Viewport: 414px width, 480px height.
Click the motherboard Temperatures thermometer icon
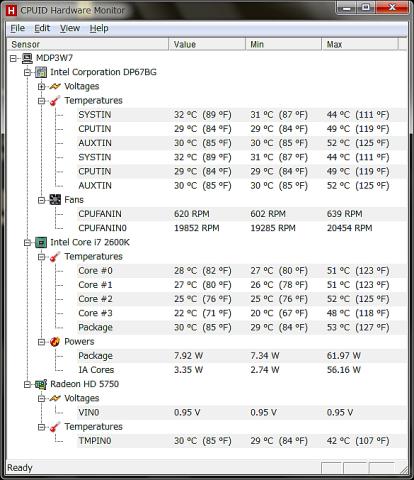click(x=55, y=101)
